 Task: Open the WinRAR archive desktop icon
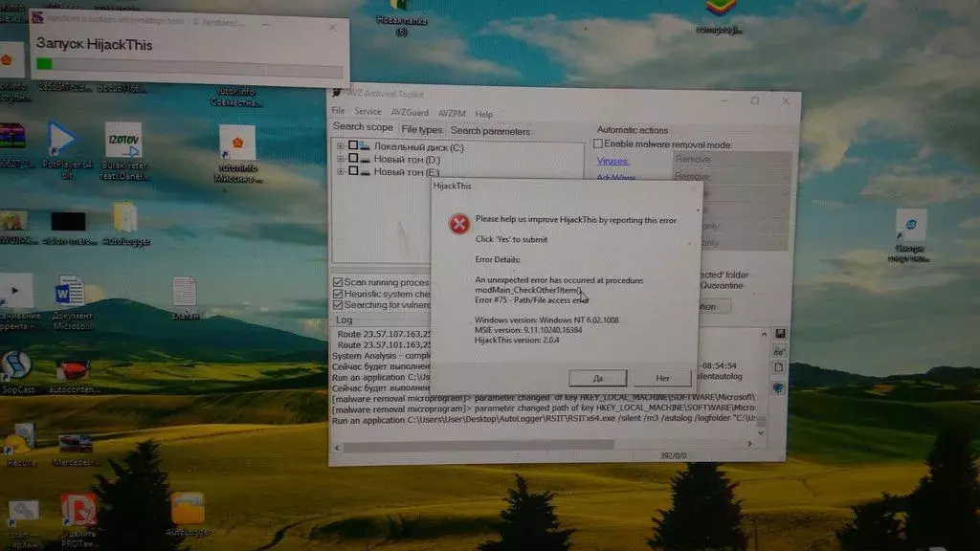coord(12,136)
